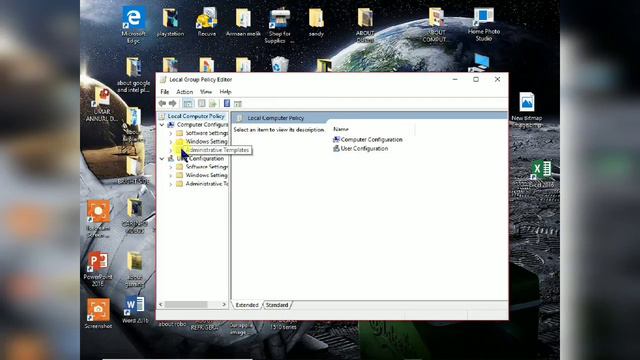The width and height of the screenshot is (640, 360).
Task: Open the File menu
Action: coord(164,92)
